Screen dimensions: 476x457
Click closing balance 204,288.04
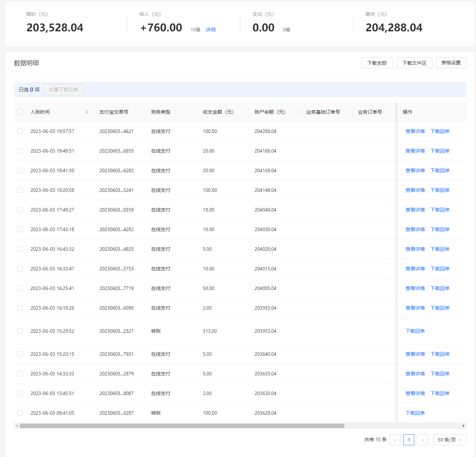click(x=394, y=28)
